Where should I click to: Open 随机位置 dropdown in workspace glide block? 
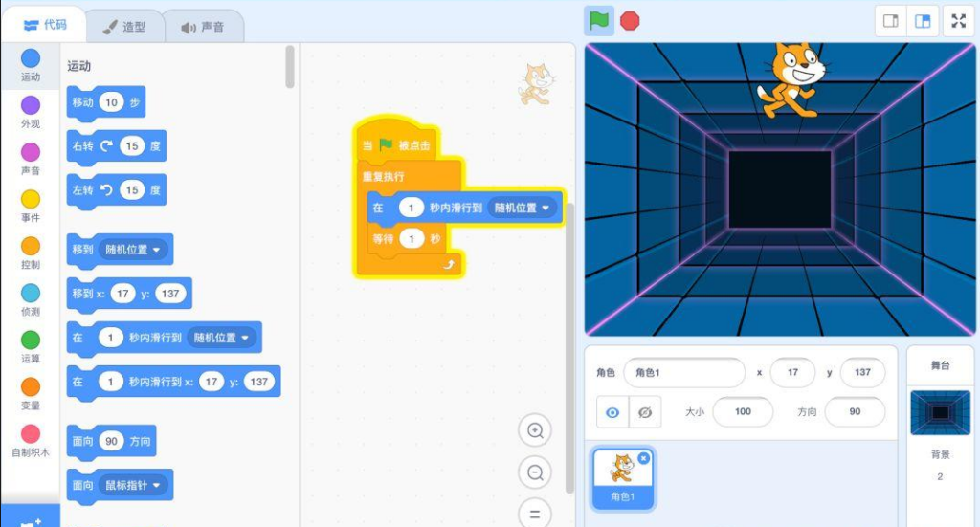[x=547, y=208]
